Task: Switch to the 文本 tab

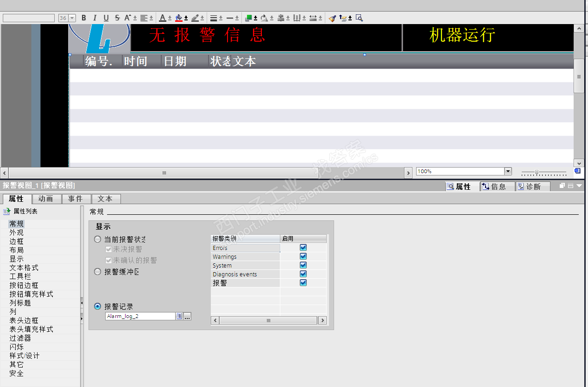Action: [105, 199]
